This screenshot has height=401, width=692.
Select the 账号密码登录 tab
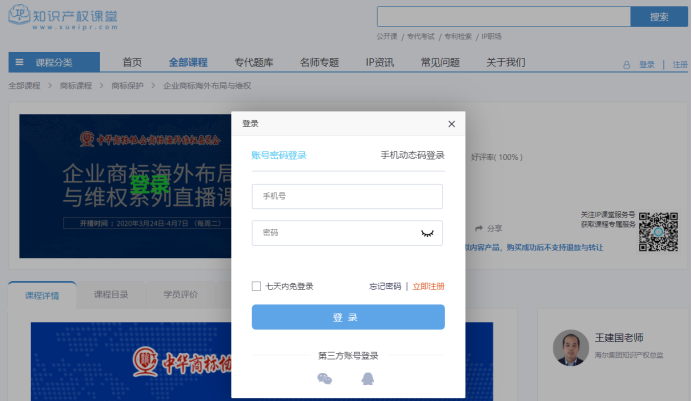pos(278,155)
